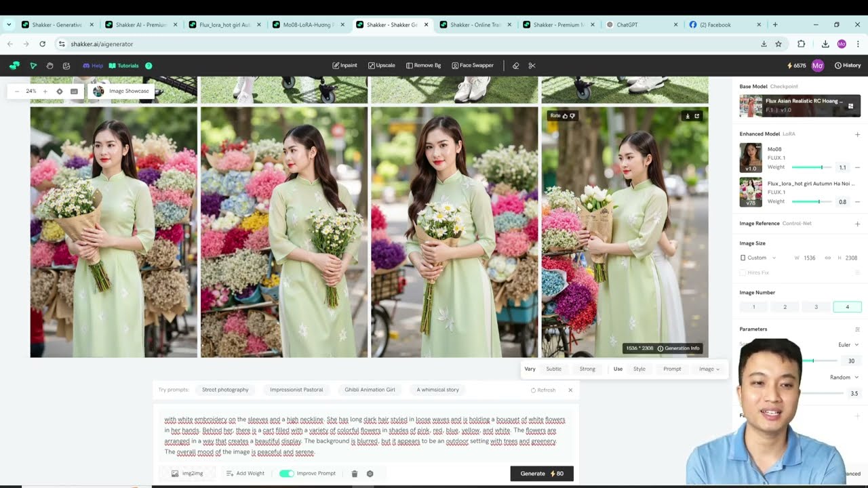The image size is (868, 488).
Task: Select the eraser tool icon
Action: [x=516, y=66]
